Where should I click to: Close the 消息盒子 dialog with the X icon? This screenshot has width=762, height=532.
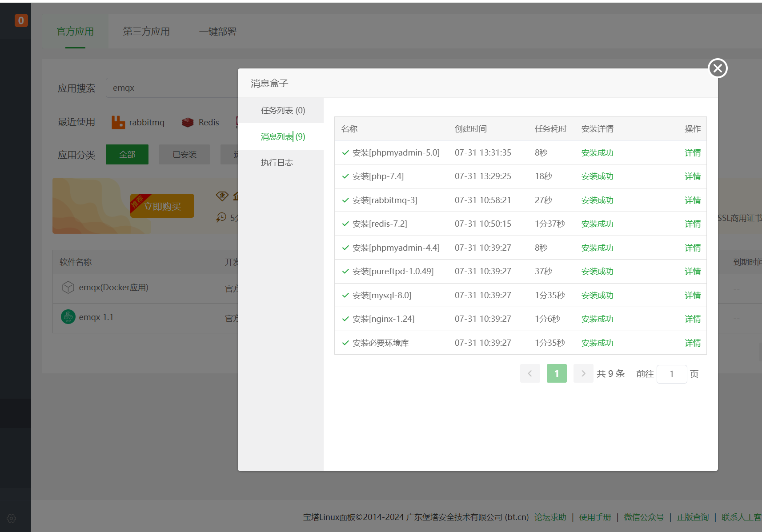[718, 68]
